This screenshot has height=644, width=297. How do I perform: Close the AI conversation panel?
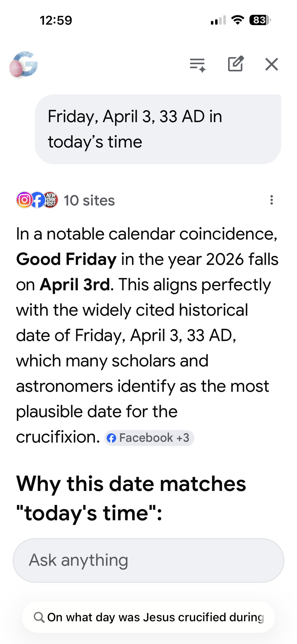[272, 64]
